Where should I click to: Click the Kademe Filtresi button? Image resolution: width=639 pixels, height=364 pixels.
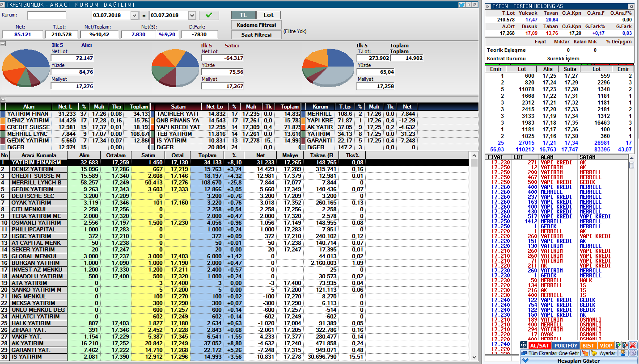[x=256, y=25]
